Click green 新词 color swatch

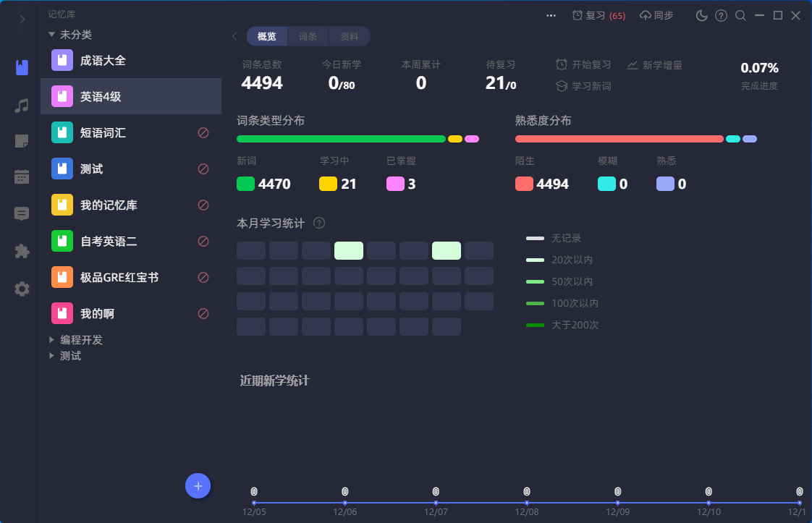click(245, 184)
